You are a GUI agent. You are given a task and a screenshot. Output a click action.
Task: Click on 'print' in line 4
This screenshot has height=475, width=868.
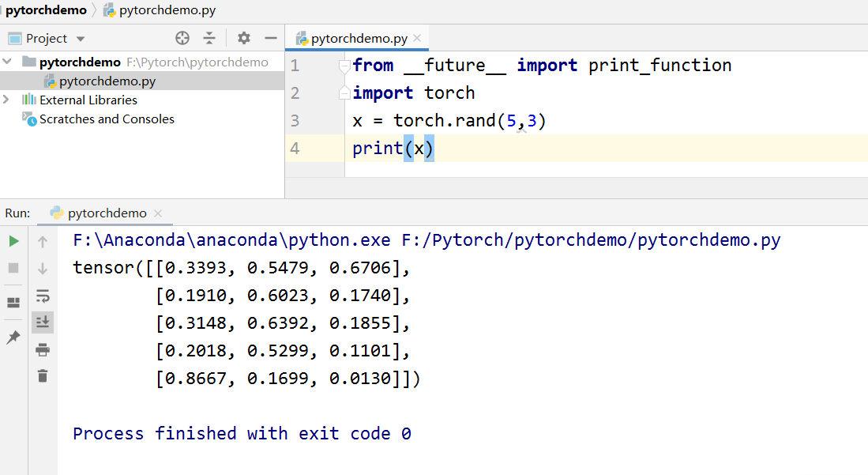[378, 149]
